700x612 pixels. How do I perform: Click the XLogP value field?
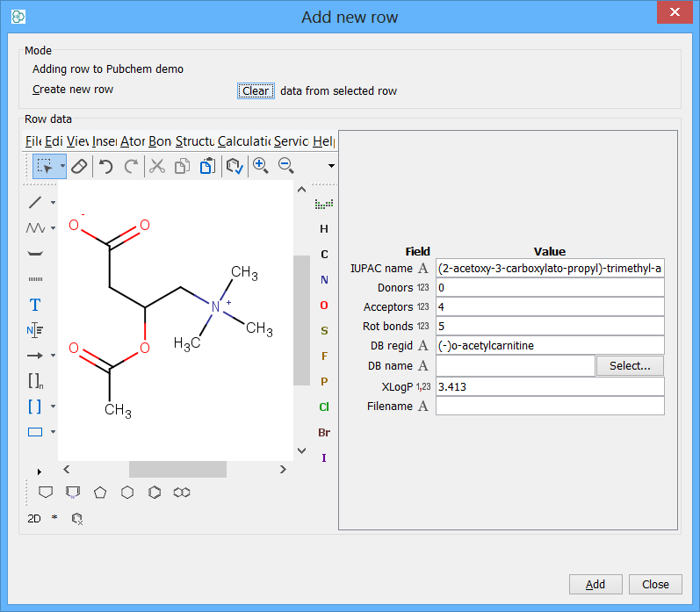coord(550,386)
